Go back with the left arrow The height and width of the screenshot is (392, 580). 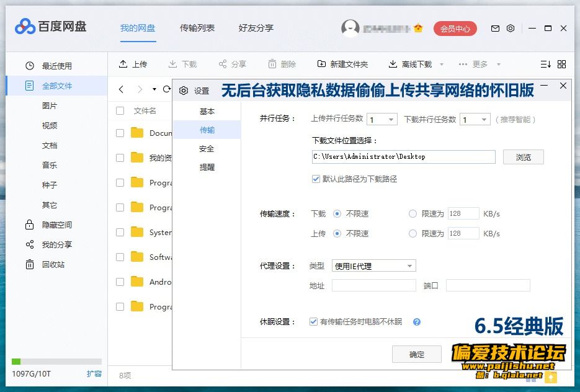pyautogui.click(x=121, y=89)
